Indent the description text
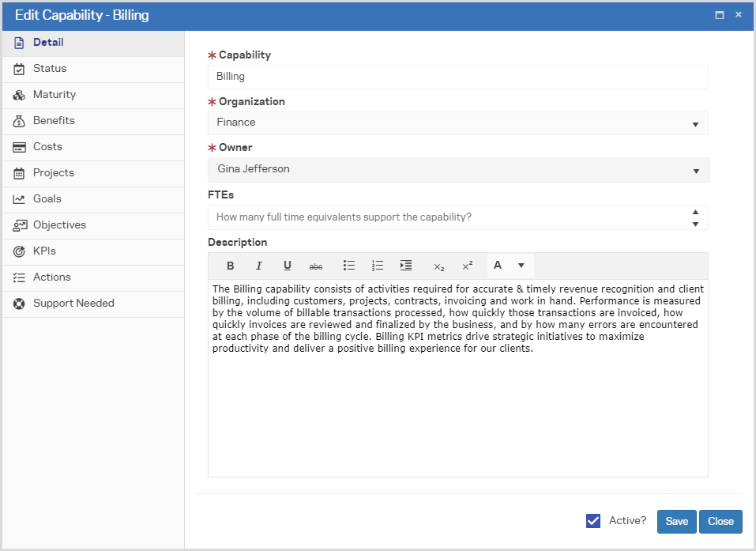 point(406,266)
